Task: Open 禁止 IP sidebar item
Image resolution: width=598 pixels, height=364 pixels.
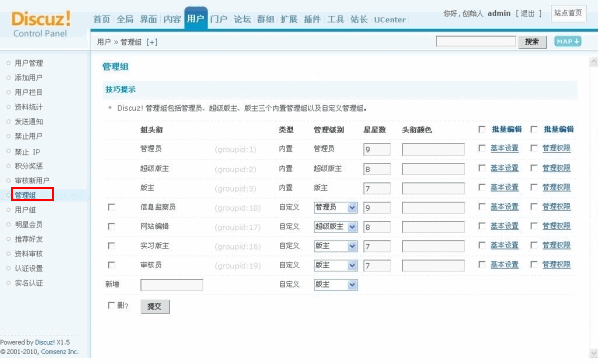Action: click(27, 151)
